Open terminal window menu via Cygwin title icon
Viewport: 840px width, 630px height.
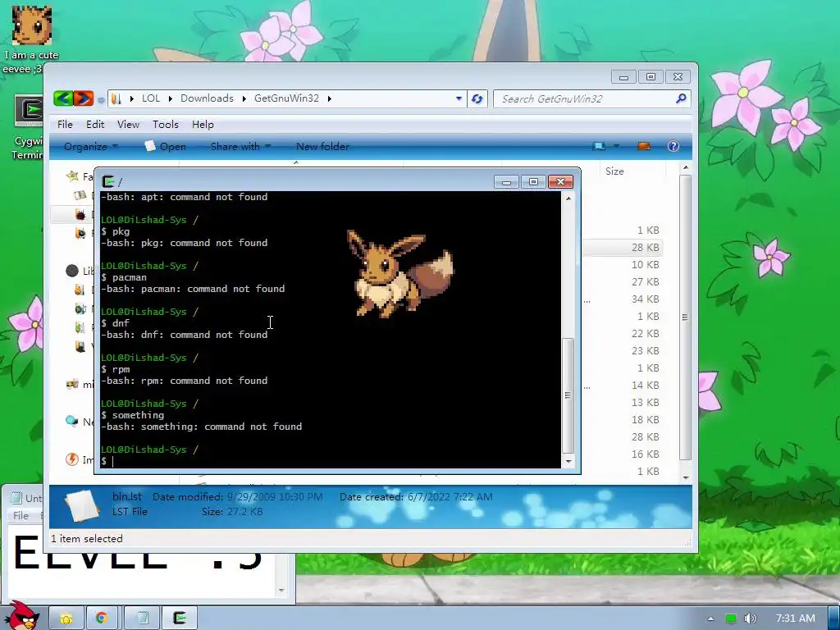click(x=108, y=181)
